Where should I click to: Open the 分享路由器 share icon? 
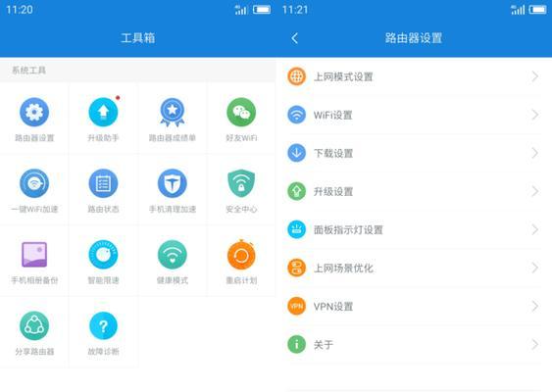click(x=34, y=325)
